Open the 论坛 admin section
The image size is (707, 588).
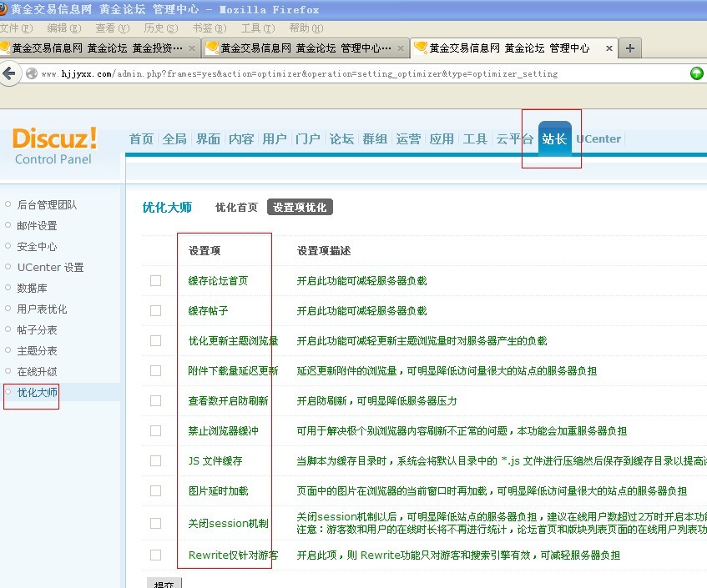click(341, 138)
